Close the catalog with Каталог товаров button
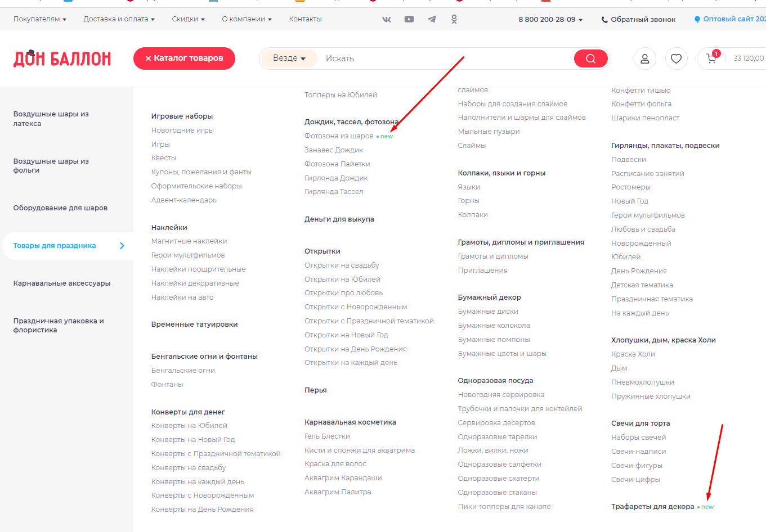 [x=184, y=58]
